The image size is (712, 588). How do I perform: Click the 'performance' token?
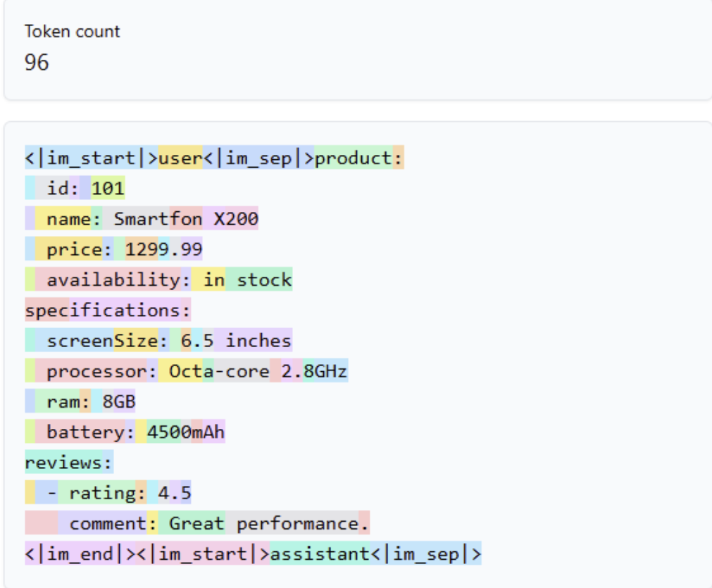[292, 523]
